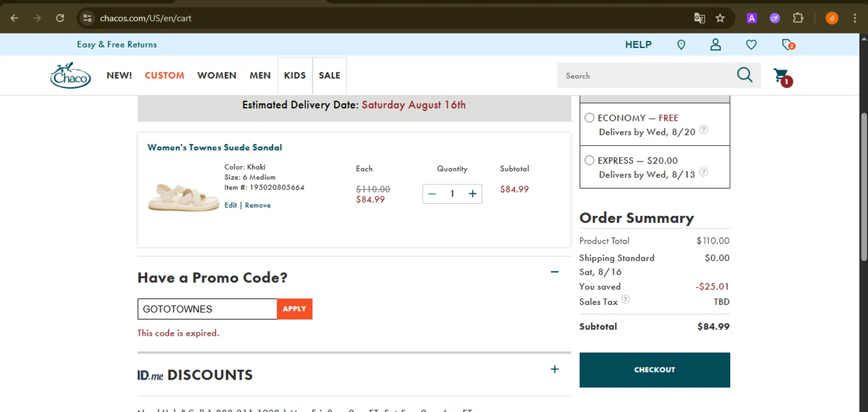Click the Easy & Free Returns link
868x412 pixels.
click(x=117, y=45)
